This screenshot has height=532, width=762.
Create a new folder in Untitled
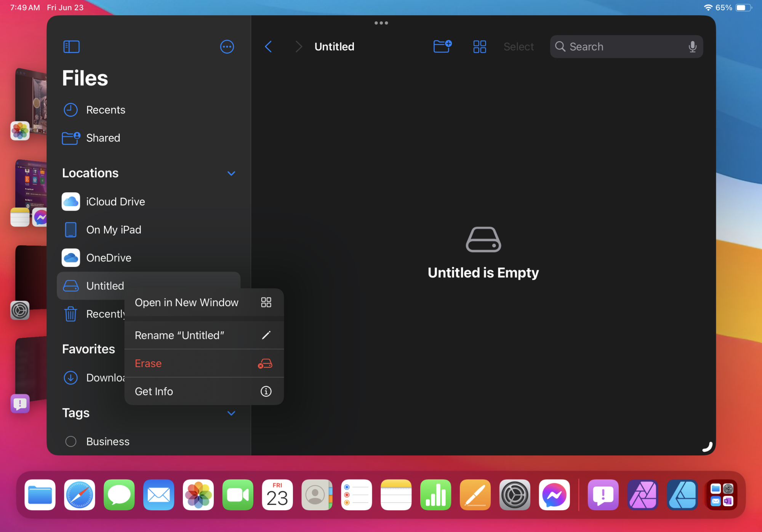(x=442, y=46)
